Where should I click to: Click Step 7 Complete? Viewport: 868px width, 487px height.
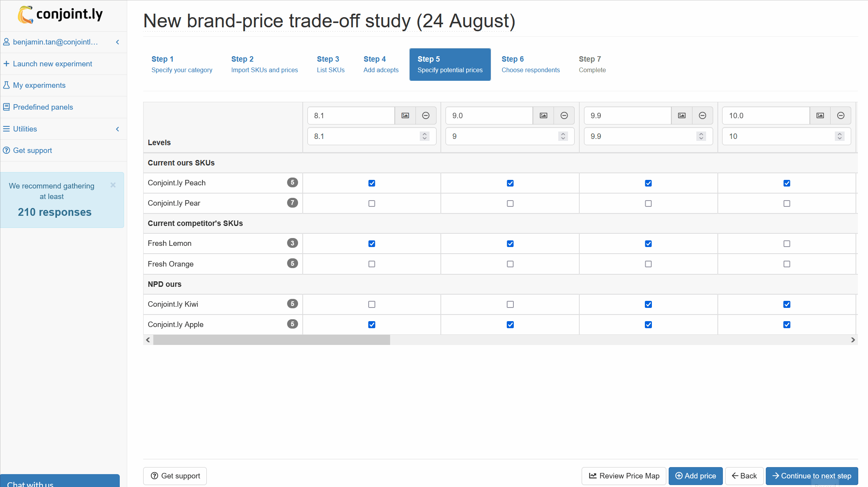[592, 64]
